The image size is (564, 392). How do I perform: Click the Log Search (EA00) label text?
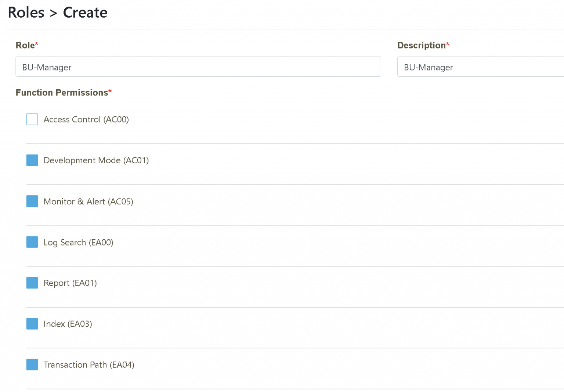79,243
